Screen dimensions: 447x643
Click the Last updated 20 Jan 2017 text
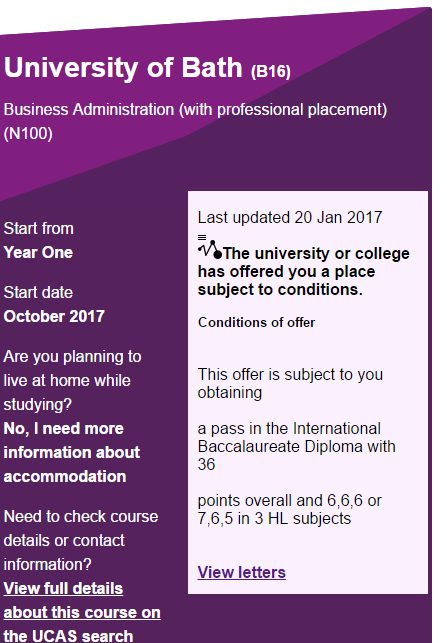point(290,217)
